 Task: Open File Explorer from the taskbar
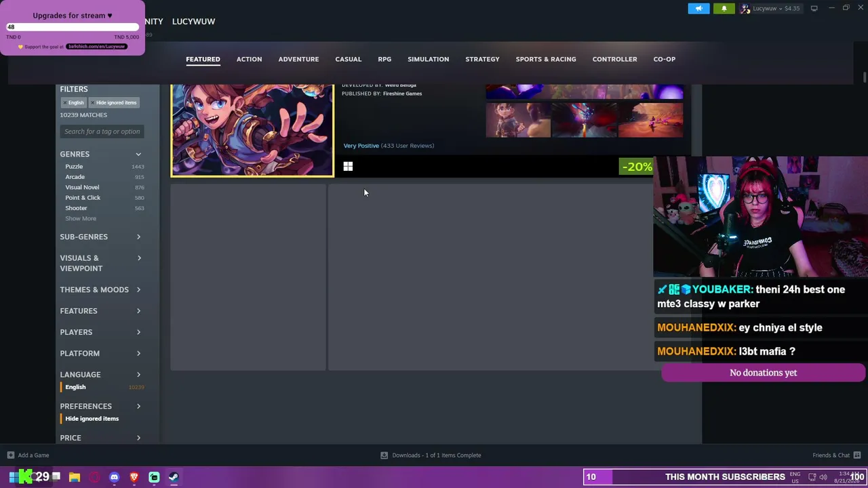(75, 477)
